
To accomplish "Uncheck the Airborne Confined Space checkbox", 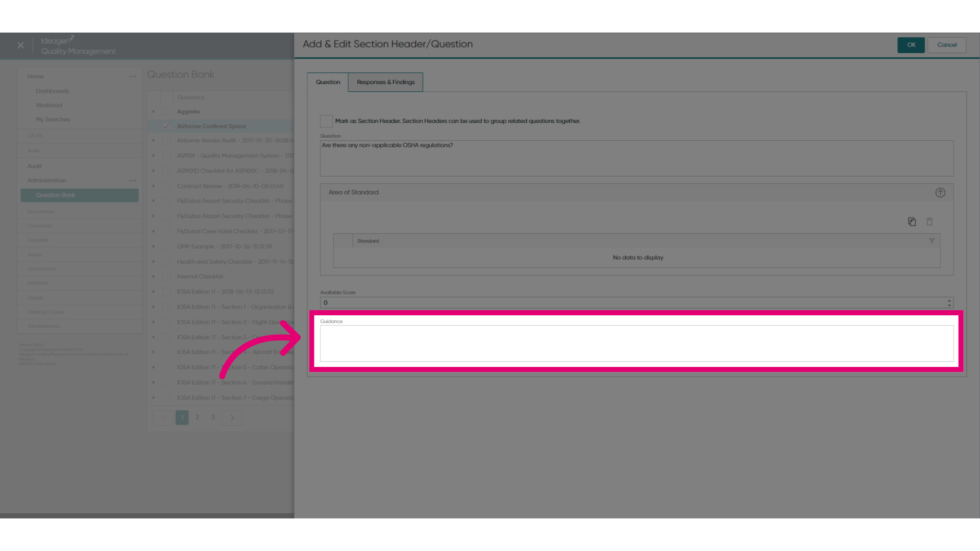I will pos(166,126).
